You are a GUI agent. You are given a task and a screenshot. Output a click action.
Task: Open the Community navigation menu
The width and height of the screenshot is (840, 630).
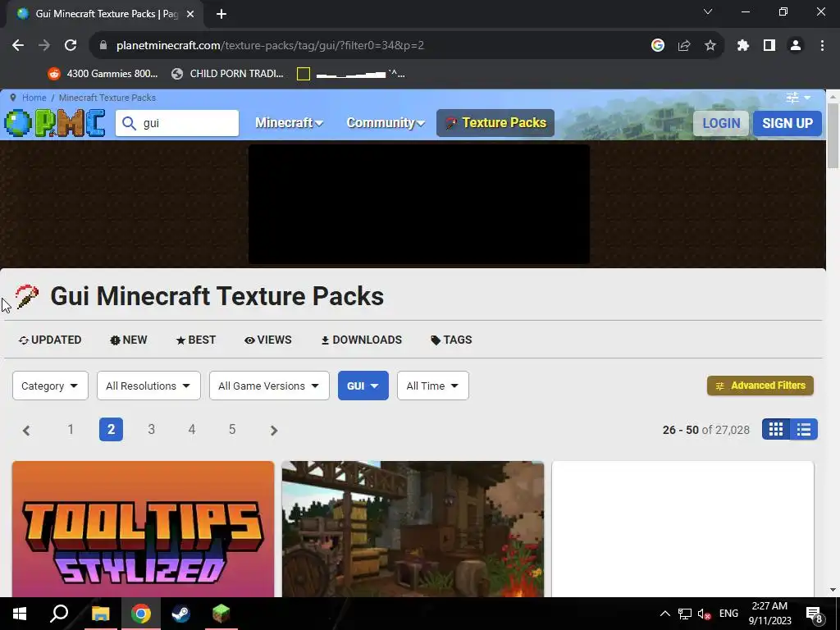(386, 123)
